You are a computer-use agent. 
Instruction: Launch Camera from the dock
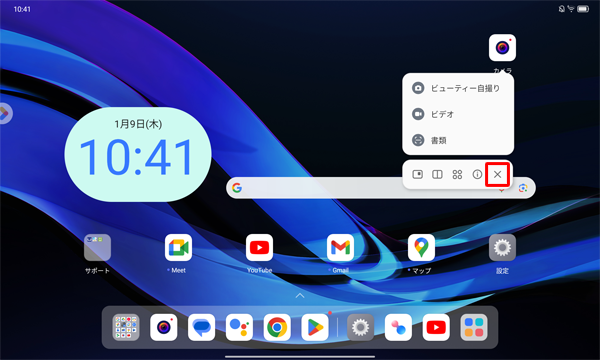[x=164, y=327]
